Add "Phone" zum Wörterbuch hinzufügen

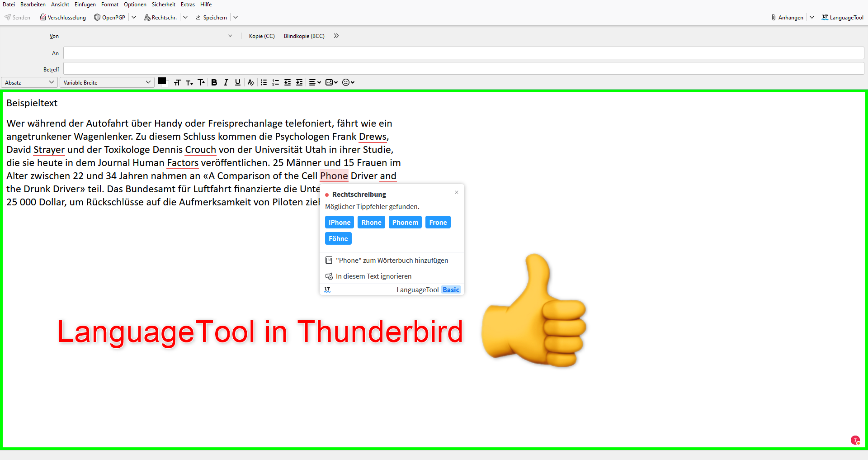(x=392, y=260)
